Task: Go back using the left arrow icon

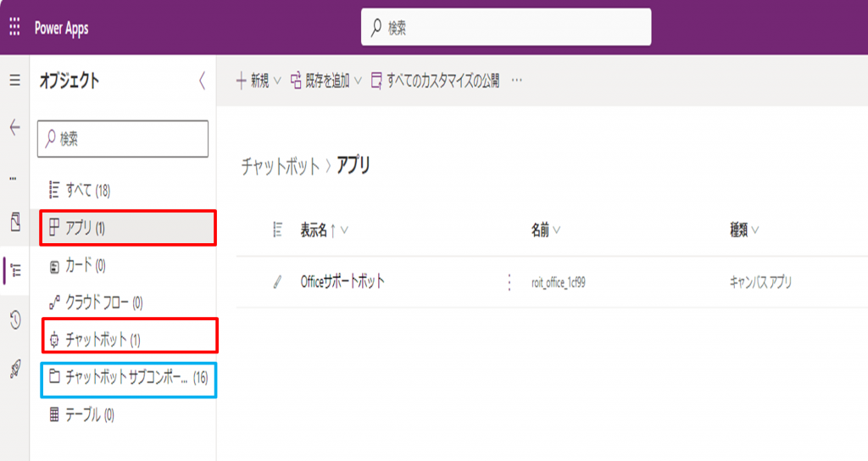Action: [15, 128]
